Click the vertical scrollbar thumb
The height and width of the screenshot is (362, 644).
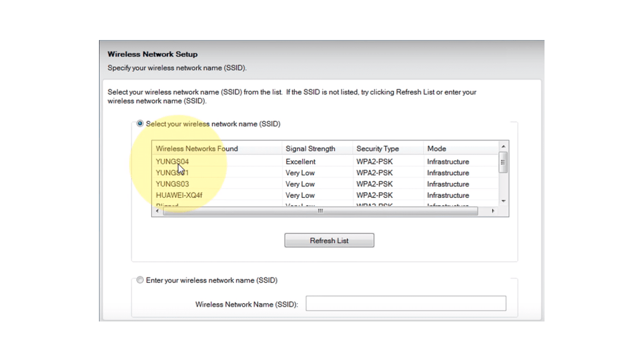pyautogui.click(x=503, y=163)
